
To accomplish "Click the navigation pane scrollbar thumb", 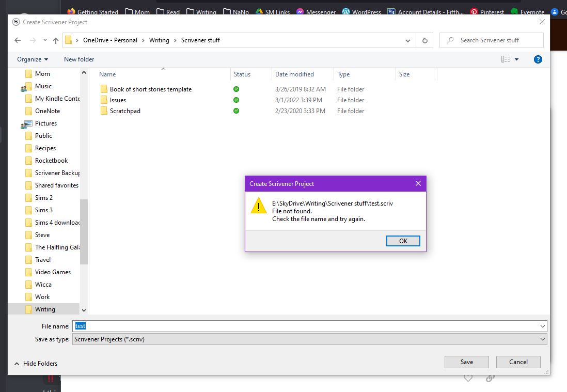I will pos(84,232).
